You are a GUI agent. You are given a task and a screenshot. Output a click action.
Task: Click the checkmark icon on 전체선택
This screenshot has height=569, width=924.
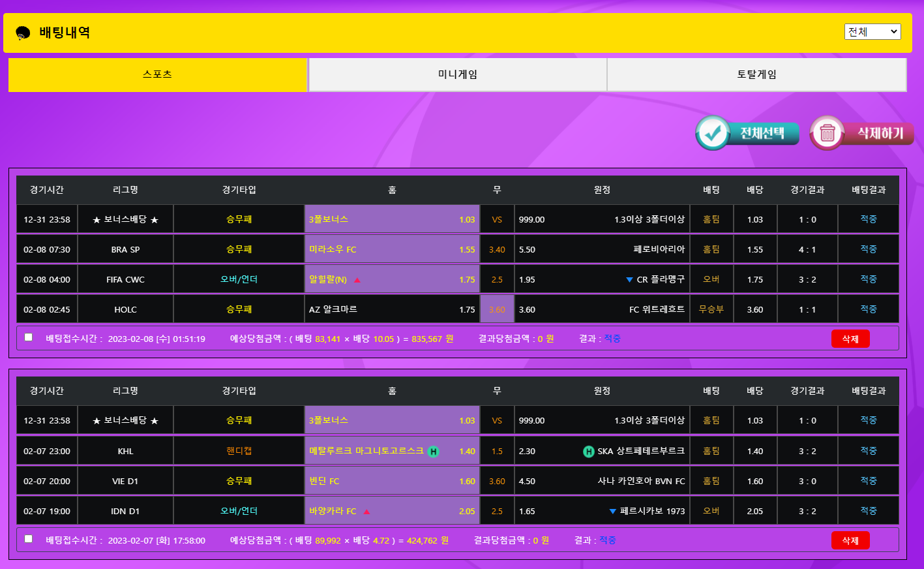(713, 133)
